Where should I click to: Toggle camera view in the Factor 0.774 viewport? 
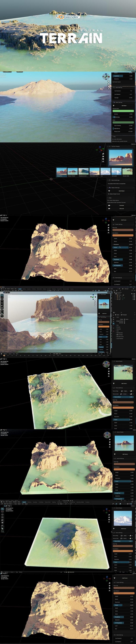109,231
